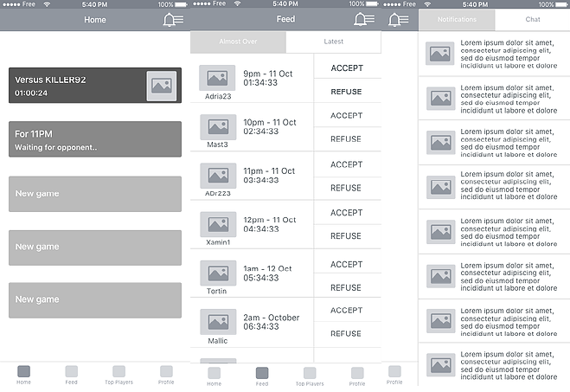570x392 pixels.
Task: Switch to the Chat tab
Action: coord(533,19)
